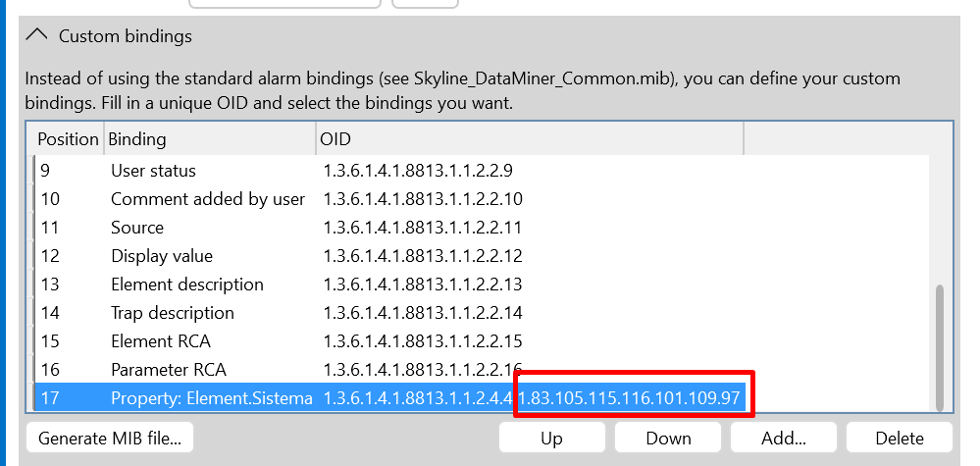
Task: Click the bindings list vertical scrollbar thumb
Action: tap(940, 347)
